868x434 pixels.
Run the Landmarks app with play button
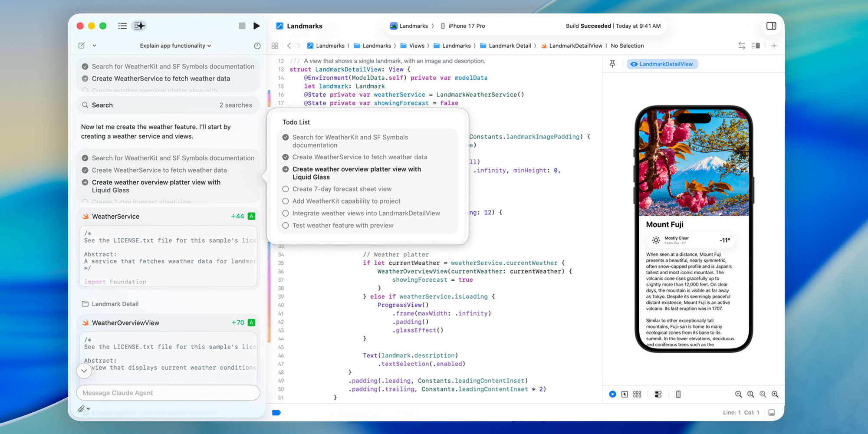pyautogui.click(x=257, y=26)
